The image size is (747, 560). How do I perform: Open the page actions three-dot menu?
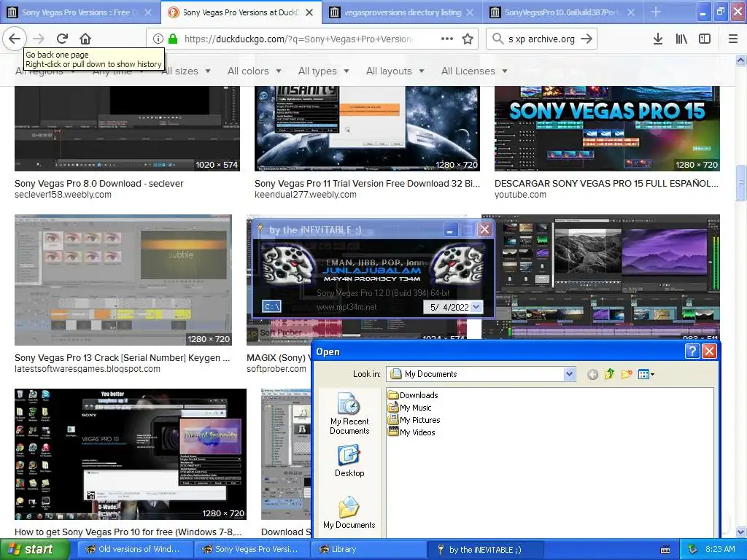447,39
